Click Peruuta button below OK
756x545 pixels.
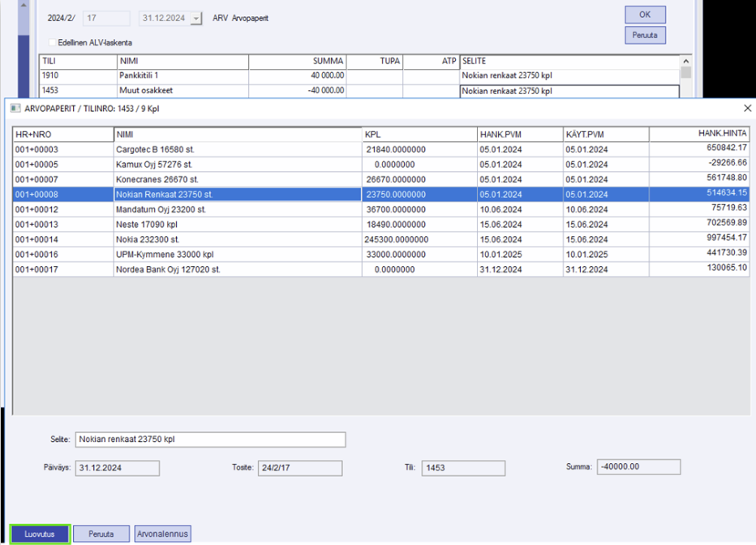pyautogui.click(x=645, y=36)
